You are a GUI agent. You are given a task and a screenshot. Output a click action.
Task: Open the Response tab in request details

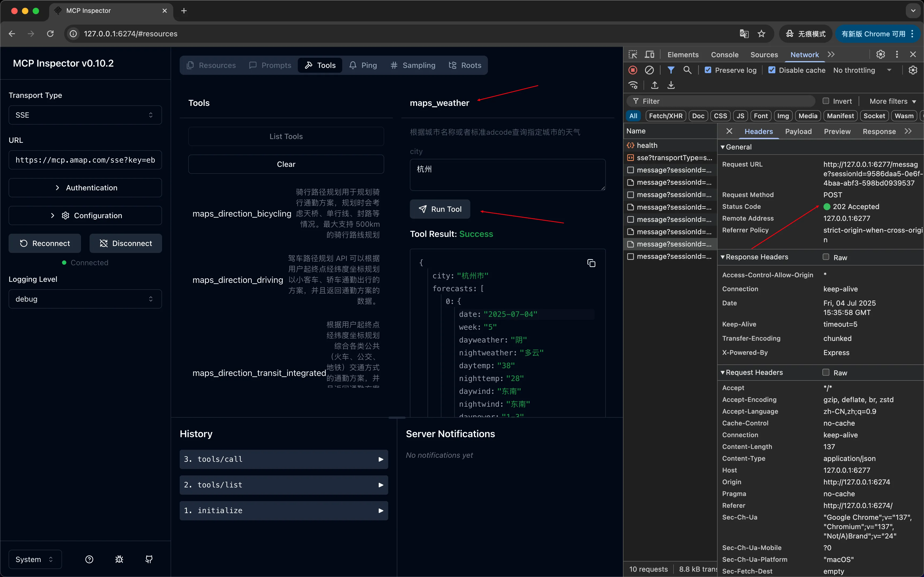tap(879, 131)
